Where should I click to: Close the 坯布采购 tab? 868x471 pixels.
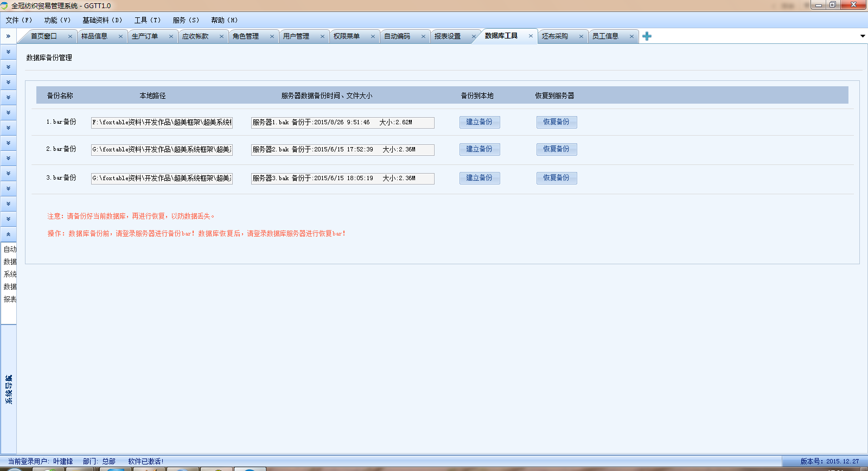pyautogui.click(x=581, y=36)
